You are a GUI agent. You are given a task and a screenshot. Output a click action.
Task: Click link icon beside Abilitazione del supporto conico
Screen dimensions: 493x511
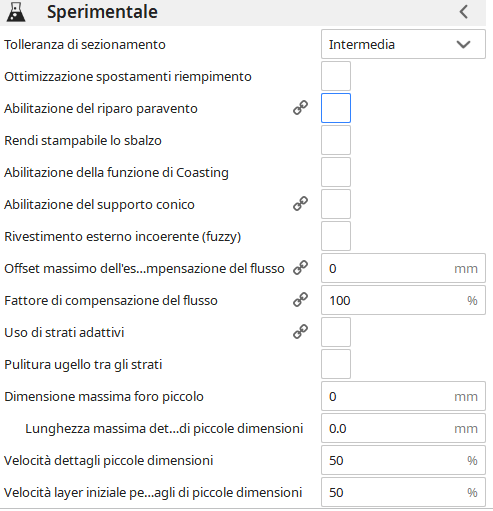pos(300,204)
